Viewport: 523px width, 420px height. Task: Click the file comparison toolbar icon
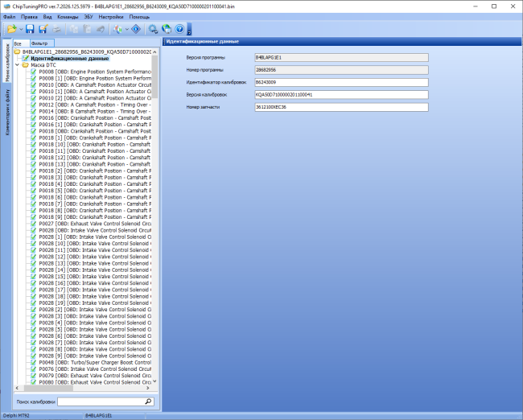[x=117, y=29]
